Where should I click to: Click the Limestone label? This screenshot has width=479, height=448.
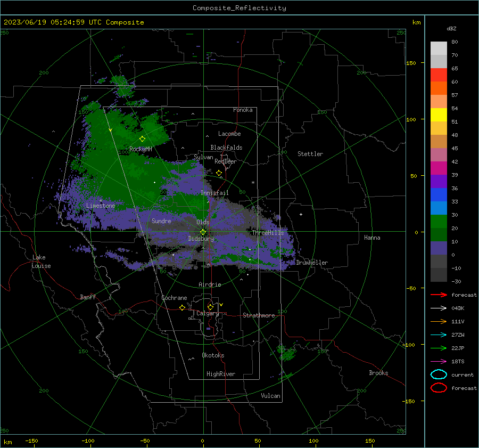(x=101, y=206)
